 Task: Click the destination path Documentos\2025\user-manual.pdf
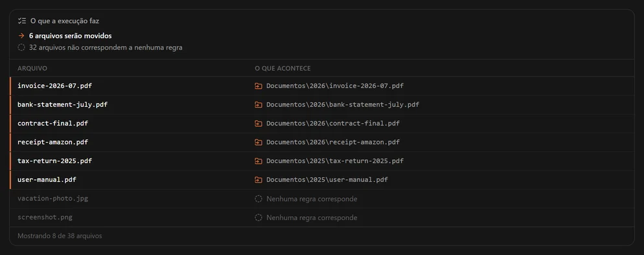click(x=327, y=179)
